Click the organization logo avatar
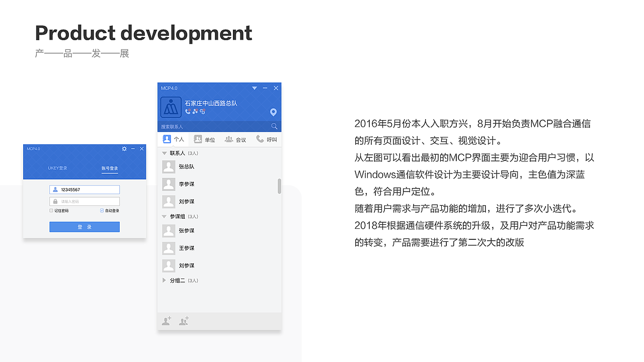 coord(171,108)
